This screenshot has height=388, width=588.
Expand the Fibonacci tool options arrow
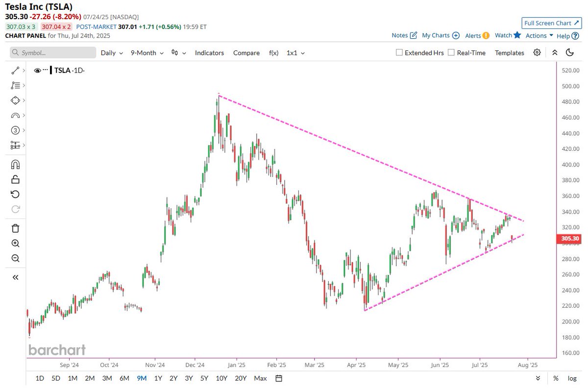click(23, 85)
